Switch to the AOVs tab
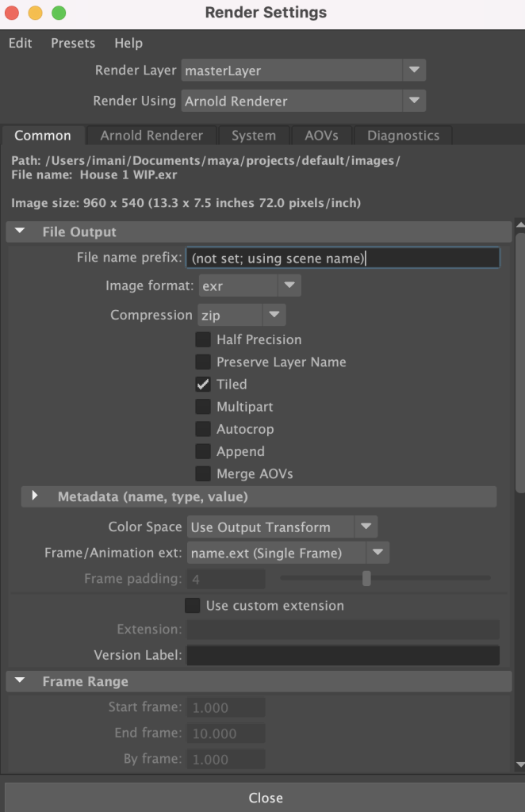525x812 pixels. [x=321, y=136]
